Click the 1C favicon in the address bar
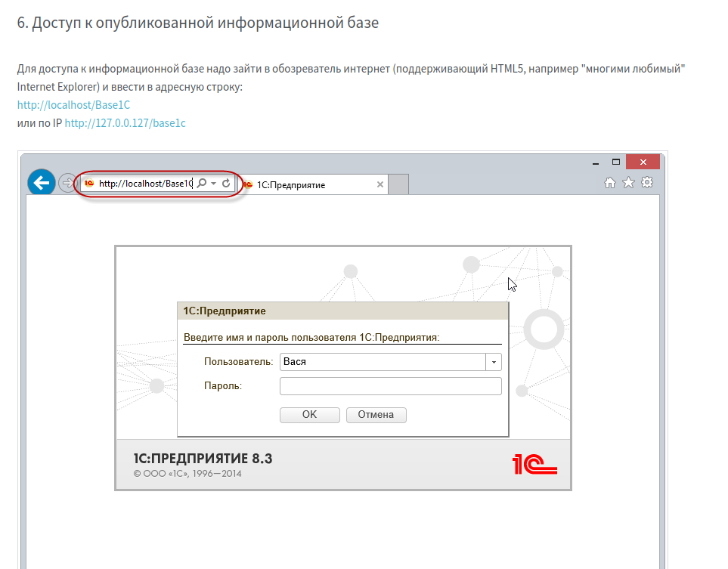The width and height of the screenshot is (728, 569). (89, 184)
